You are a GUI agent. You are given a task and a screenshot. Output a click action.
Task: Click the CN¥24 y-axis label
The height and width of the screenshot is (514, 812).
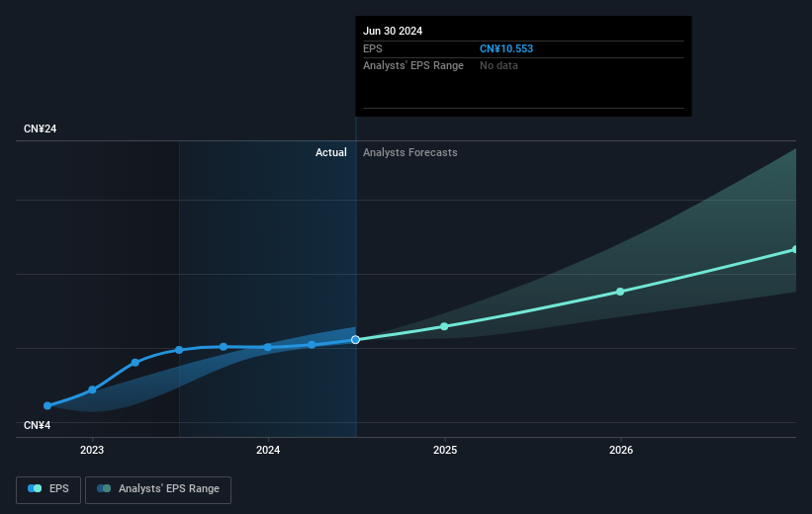click(40, 128)
